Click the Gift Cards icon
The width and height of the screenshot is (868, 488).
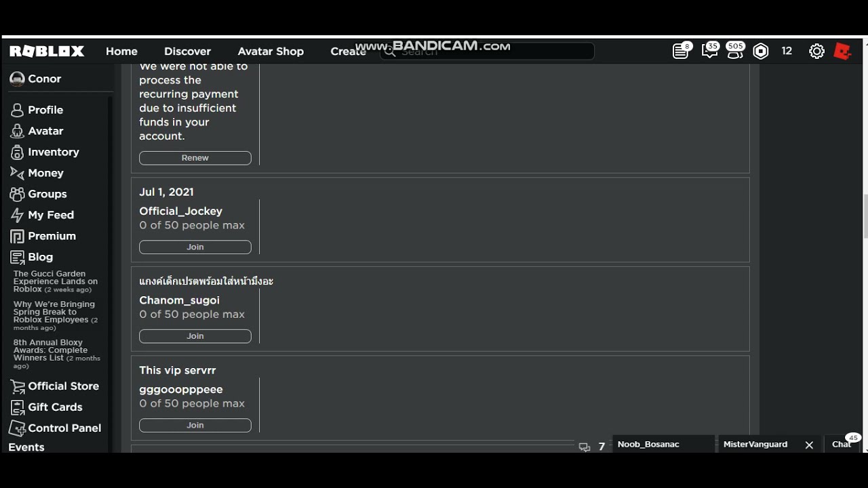click(x=17, y=407)
